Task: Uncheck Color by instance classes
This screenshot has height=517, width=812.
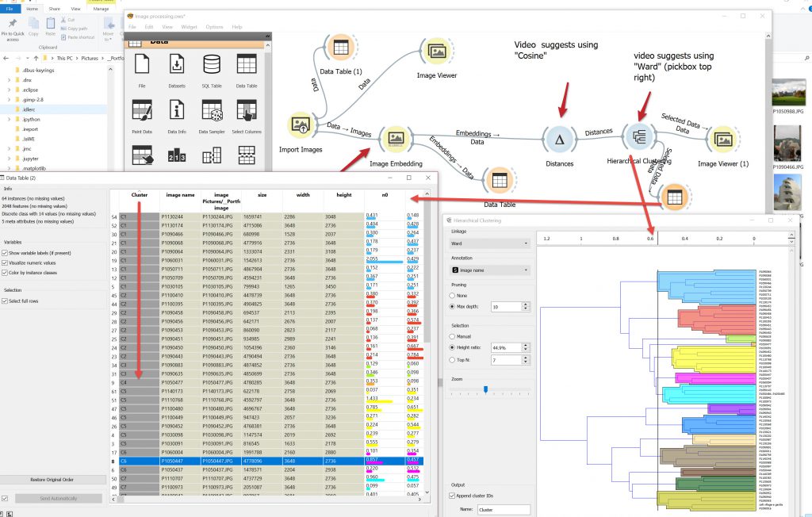Action: (6, 272)
